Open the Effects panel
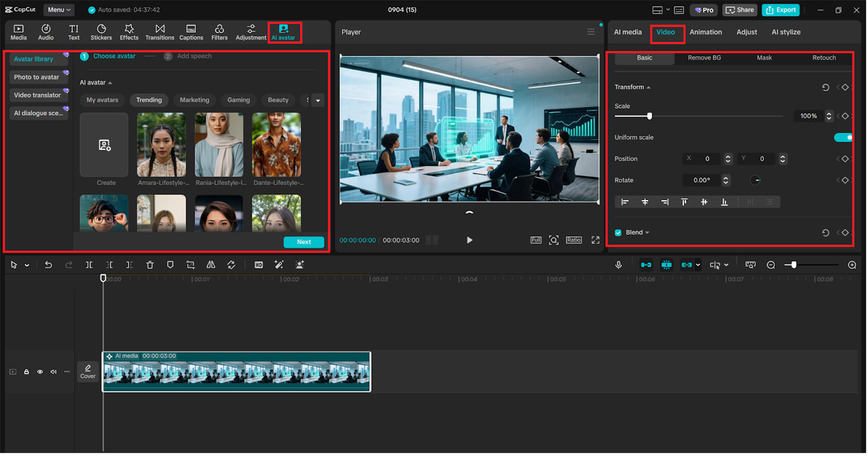Screen dimensions: 868x458 pyautogui.click(x=129, y=32)
